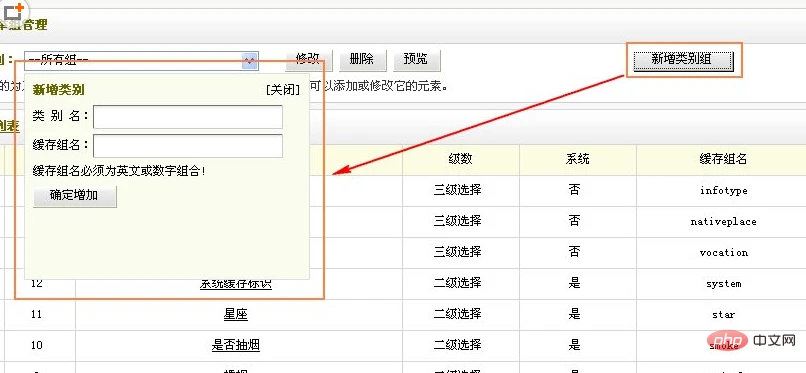The height and width of the screenshot is (373, 806).
Task: Select 二级选择 in the star row
Action: [457, 313]
